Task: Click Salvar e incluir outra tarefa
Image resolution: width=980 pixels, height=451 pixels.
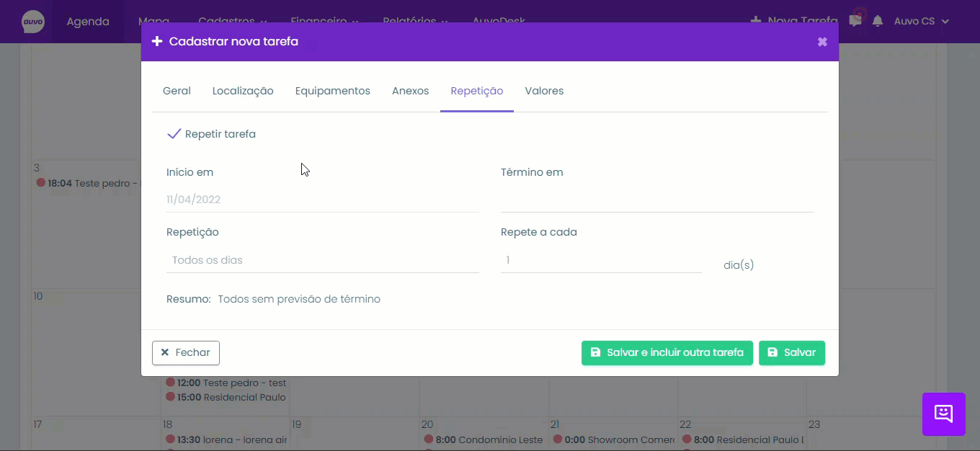Action: tap(667, 353)
